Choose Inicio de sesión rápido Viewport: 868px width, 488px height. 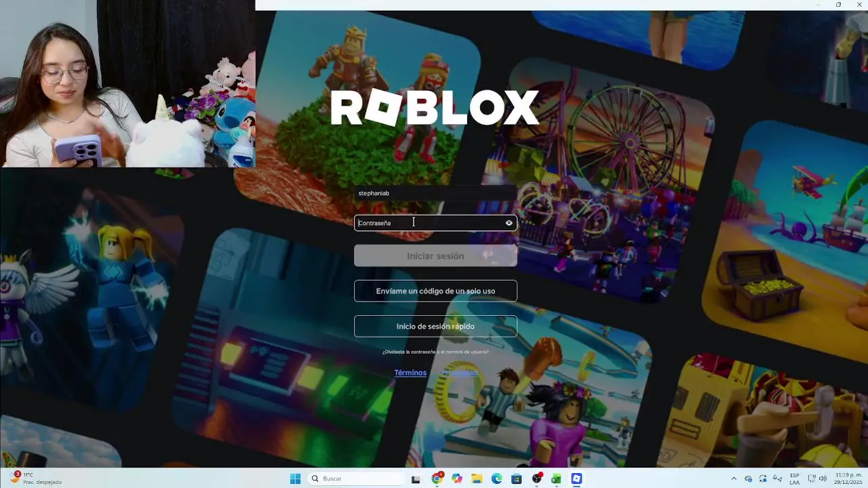tap(435, 326)
